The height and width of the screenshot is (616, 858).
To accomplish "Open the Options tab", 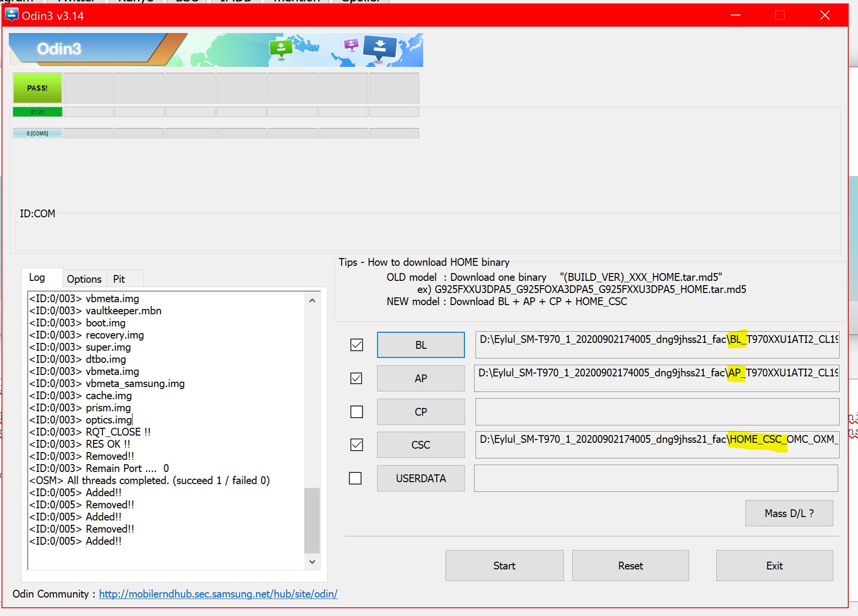I will [84, 279].
